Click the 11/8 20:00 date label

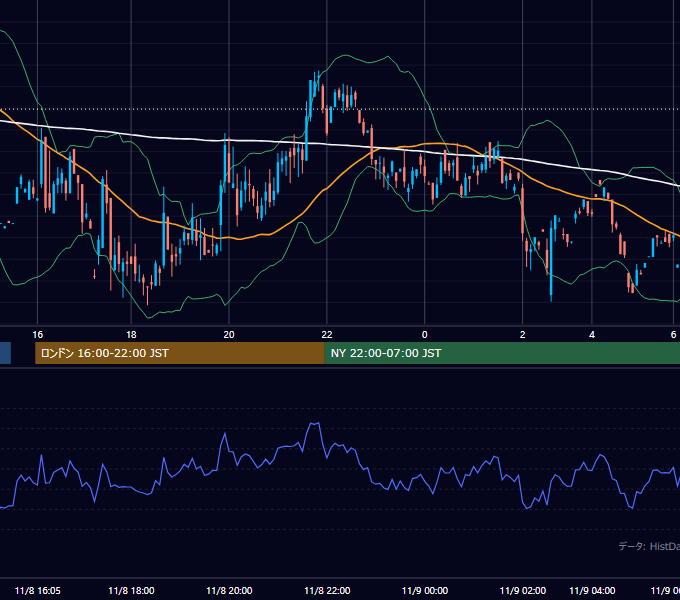229,590
